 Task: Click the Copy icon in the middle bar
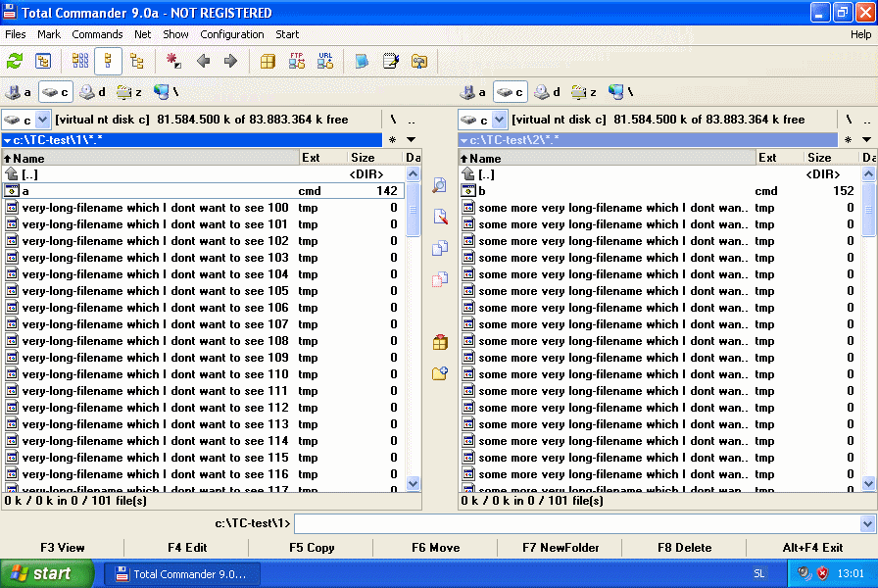pos(440,248)
